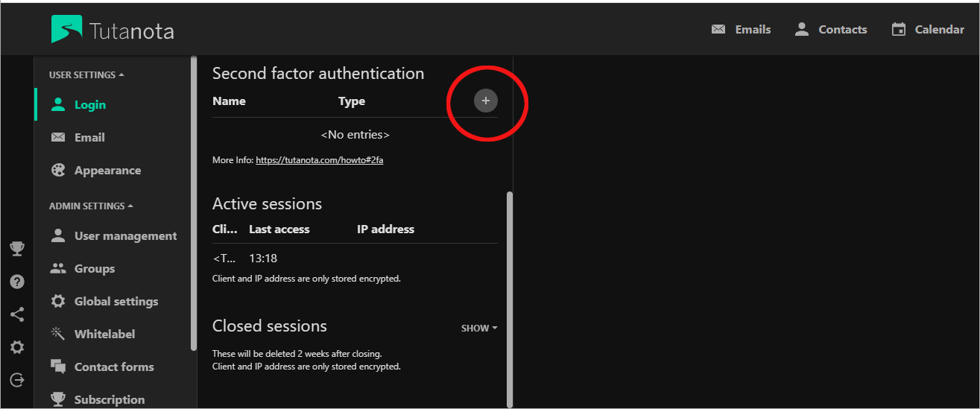Click the plus icon to add second factor
This screenshot has width=980, height=409.
(486, 101)
